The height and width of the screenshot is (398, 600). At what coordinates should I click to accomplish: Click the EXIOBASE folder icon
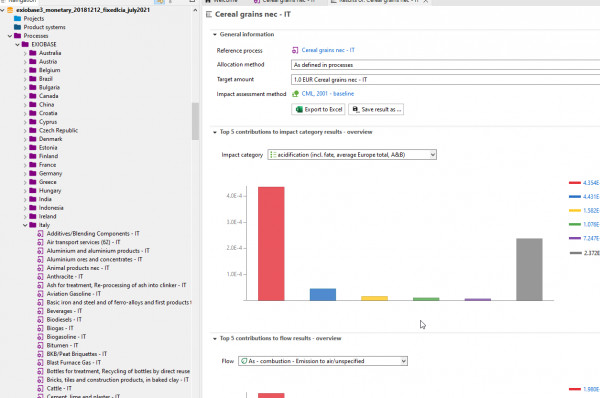[25, 44]
